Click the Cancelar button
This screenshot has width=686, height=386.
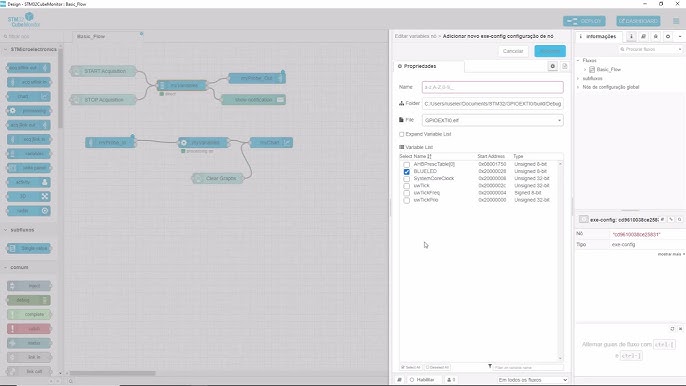click(513, 51)
